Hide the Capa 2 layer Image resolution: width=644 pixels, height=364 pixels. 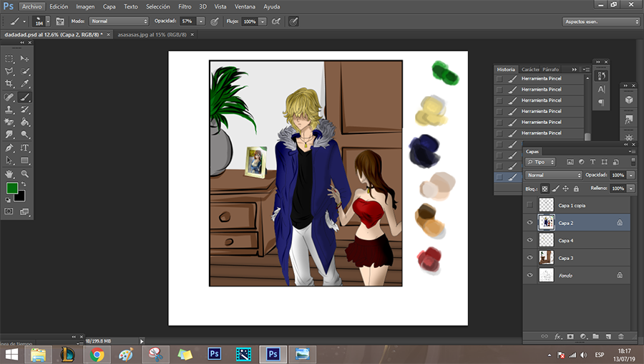[x=530, y=223]
